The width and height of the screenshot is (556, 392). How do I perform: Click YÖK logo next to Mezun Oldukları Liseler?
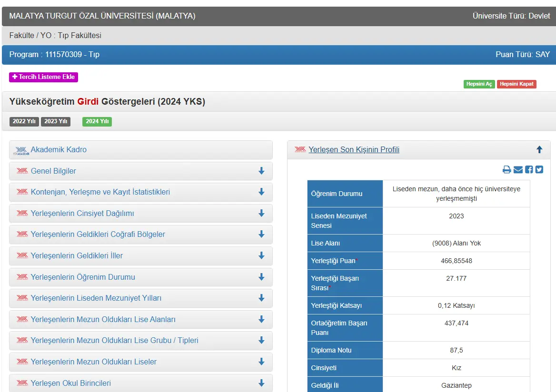click(22, 361)
